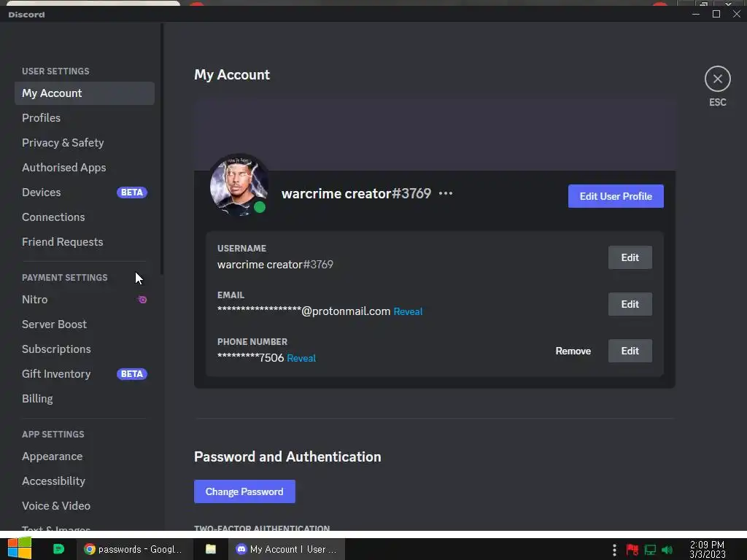Open Friend Requests settings

pyautogui.click(x=85, y=242)
